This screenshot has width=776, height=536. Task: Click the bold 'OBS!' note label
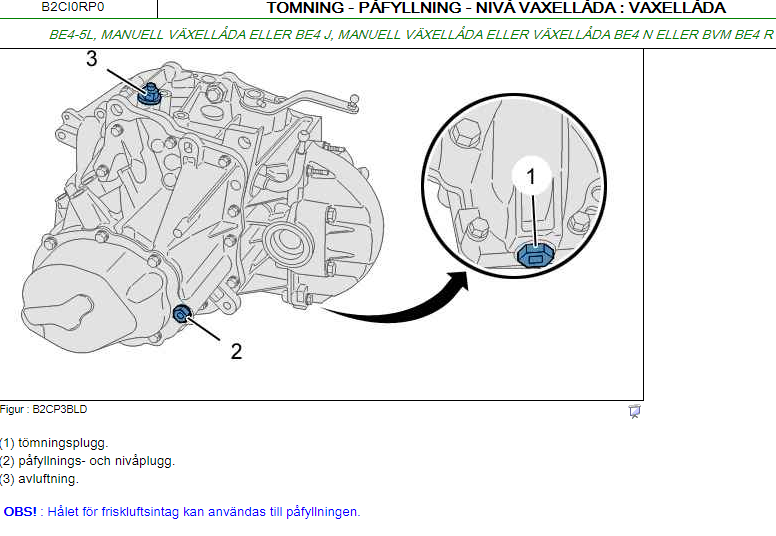pos(20,511)
